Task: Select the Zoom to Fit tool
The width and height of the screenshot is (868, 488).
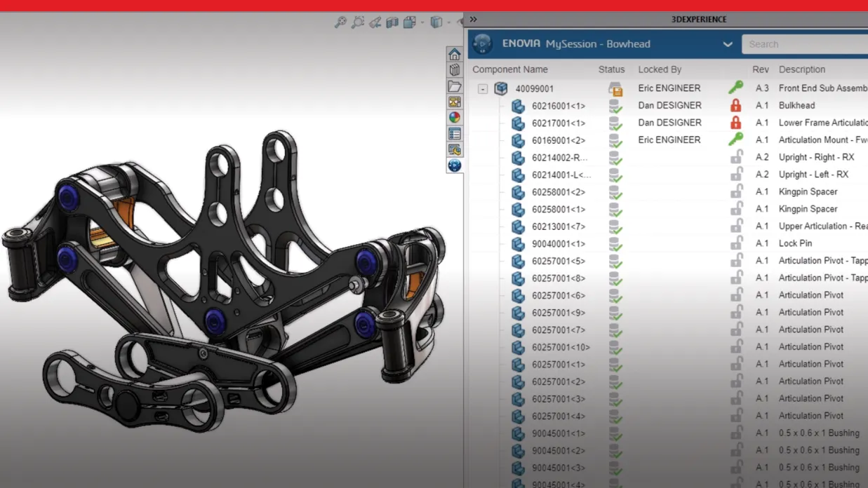Action: click(x=340, y=22)
